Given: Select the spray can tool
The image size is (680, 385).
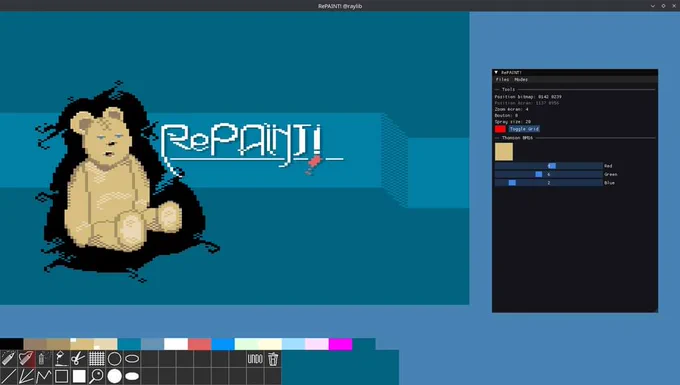Looking at the screenshot, I should tap(43, 359).
